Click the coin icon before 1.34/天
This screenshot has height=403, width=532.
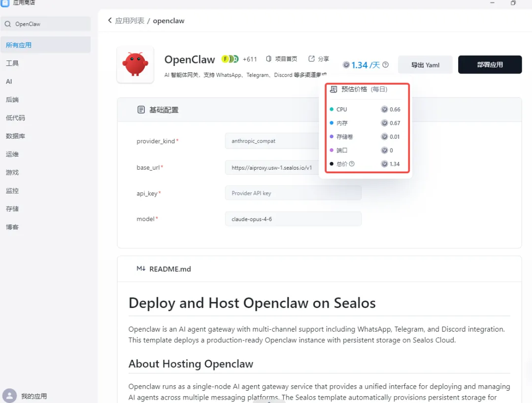coord(346,65)
